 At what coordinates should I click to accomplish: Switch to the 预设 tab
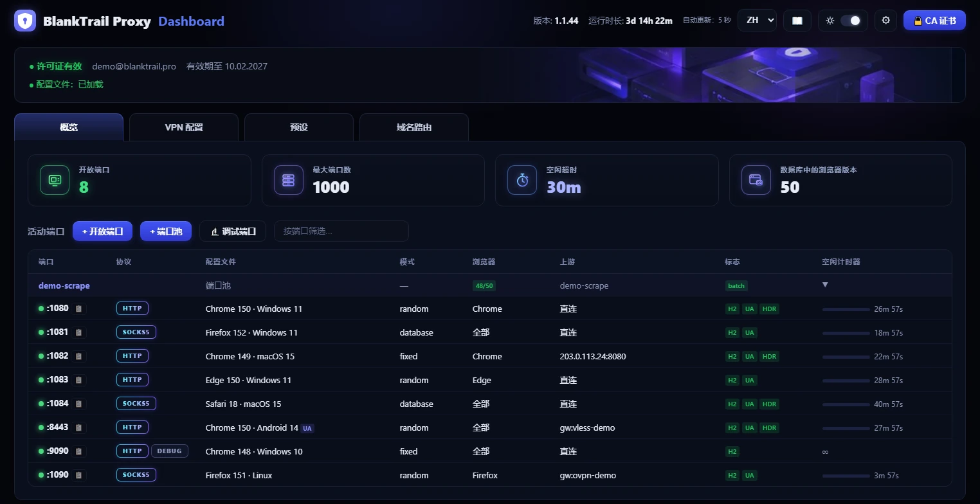(x=299, y=127)
